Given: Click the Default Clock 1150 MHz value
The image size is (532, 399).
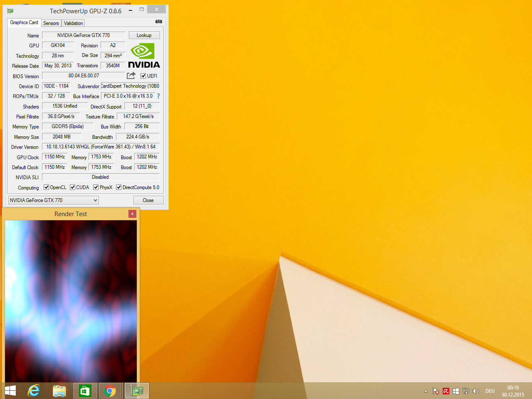Looking at the screenshot, I should pos(54,167).
